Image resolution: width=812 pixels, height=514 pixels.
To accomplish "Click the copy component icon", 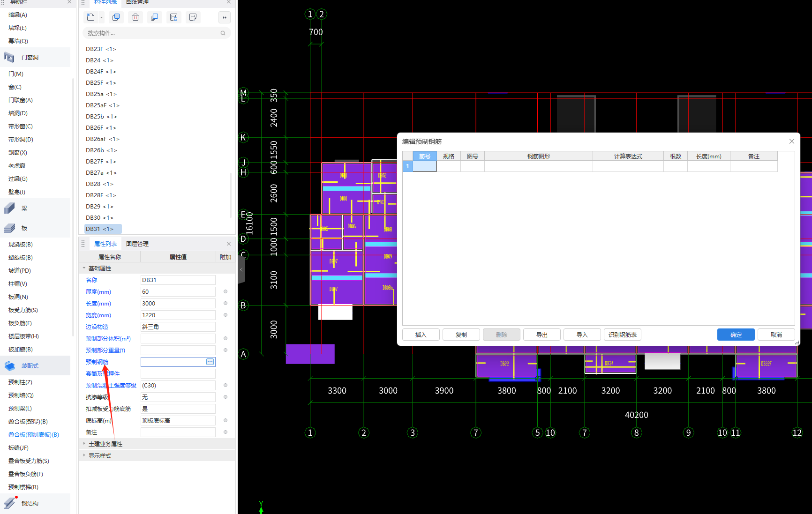I will tap(116, 17).
